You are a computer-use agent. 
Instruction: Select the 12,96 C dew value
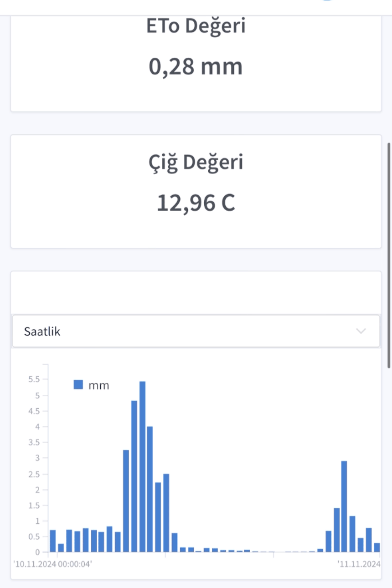pyautogui.click(x=196, y=203)
